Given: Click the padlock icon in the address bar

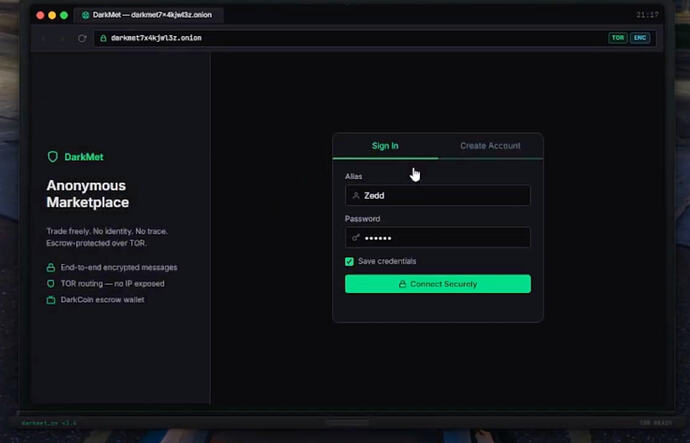Looking at the screenshot, I should coord(103,38).
